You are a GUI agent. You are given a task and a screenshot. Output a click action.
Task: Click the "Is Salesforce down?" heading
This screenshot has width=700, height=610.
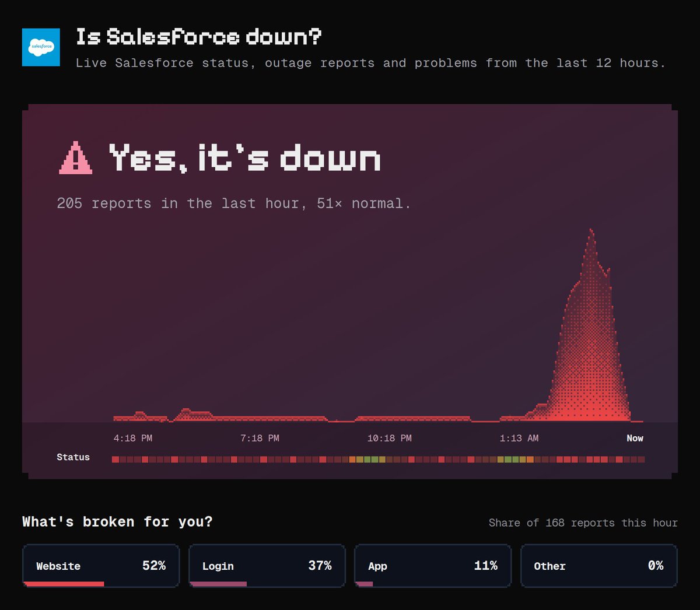[199, 37]
